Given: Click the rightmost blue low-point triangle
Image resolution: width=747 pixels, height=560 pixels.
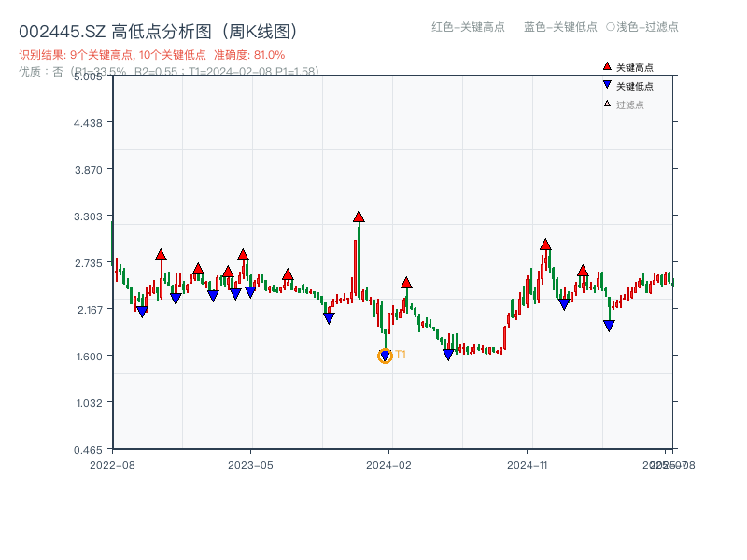Looking at the screenshot, I should 609,326.
